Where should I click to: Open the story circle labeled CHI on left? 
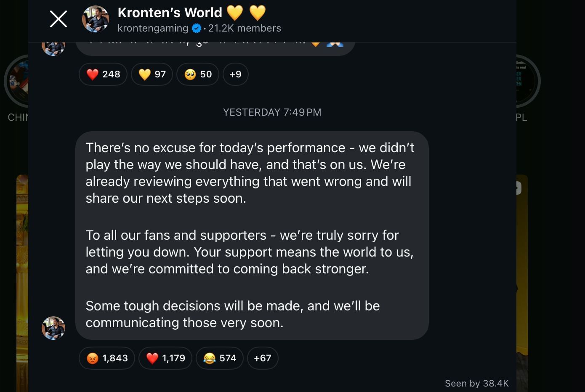(16, 82)
